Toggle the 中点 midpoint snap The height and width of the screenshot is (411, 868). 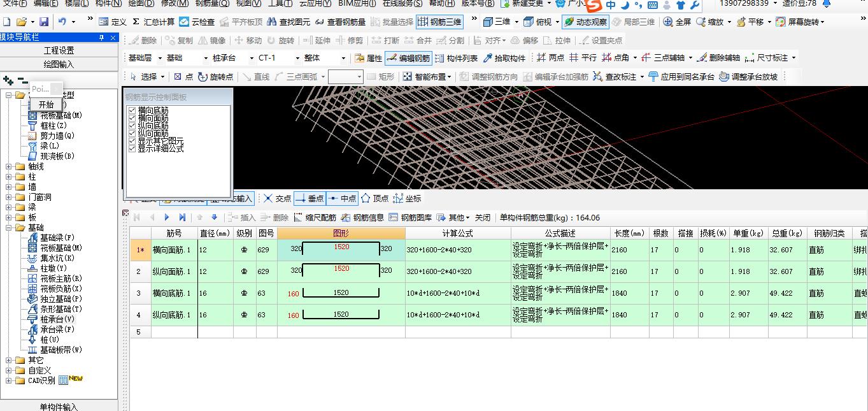[x=342, y=198]
